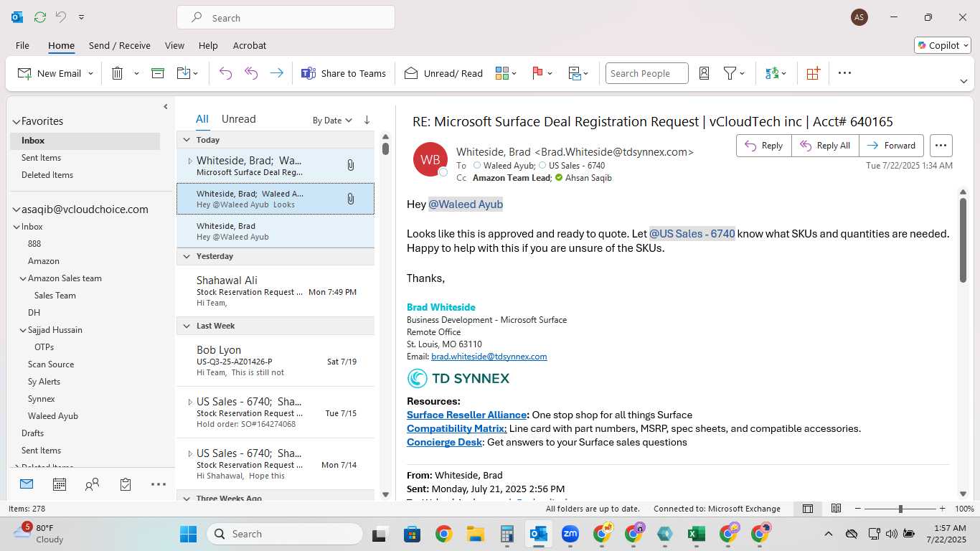Open the Help tab
Screen dimensions: 980x551
pos(208,45)
